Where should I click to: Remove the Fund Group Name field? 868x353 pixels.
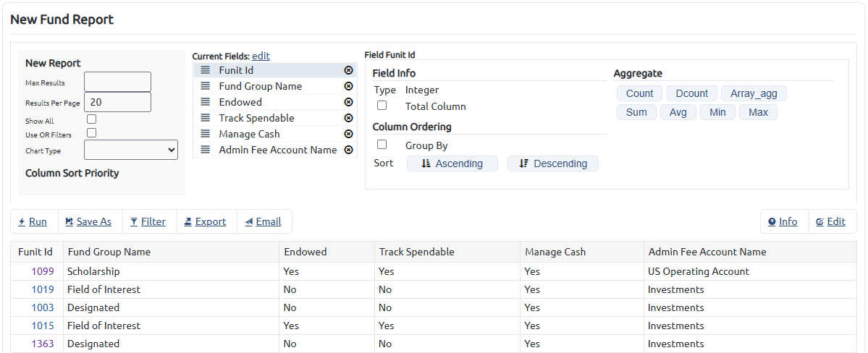click(348, 86)
